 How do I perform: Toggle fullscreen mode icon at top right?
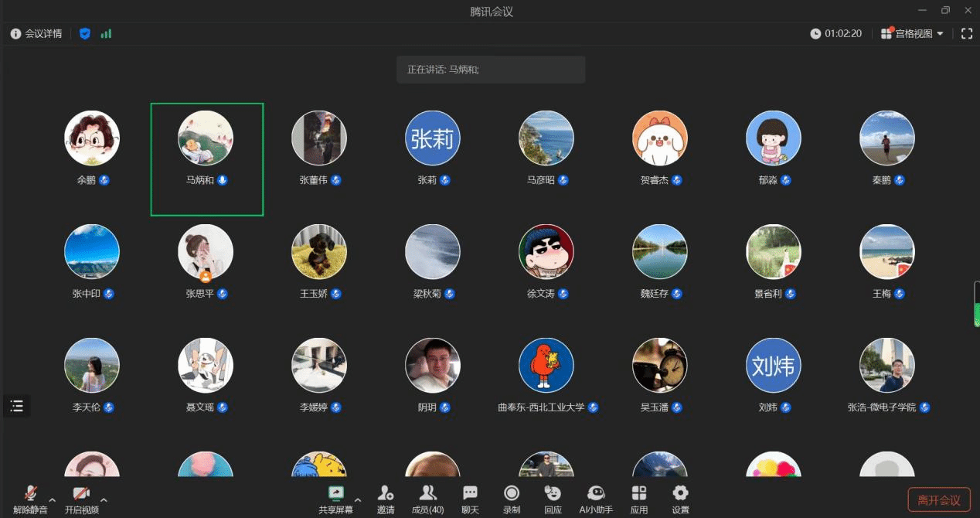click(x=966, y=34)
